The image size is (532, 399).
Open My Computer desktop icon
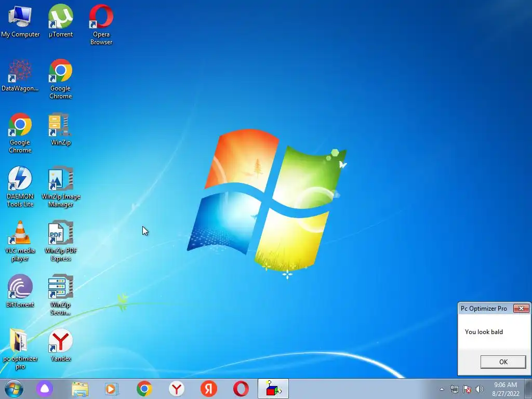[x=20, y=21]
